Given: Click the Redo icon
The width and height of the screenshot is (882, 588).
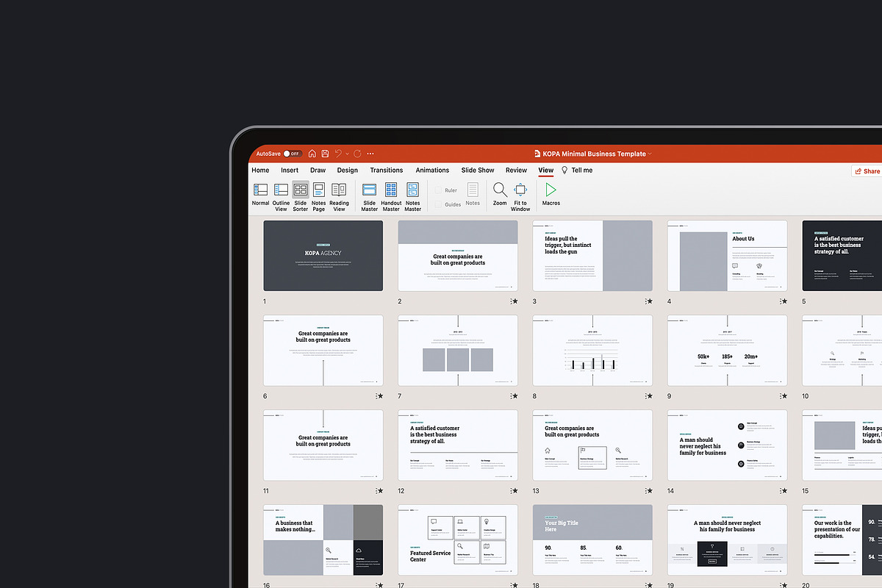Looking at the screenshot, I should pos(357,154).
